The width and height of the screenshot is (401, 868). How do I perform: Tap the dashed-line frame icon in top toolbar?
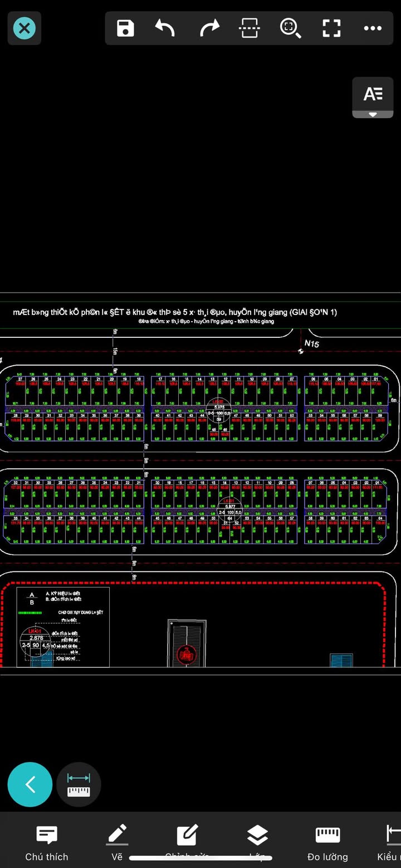pyautogui.click(x=250, y=28)
